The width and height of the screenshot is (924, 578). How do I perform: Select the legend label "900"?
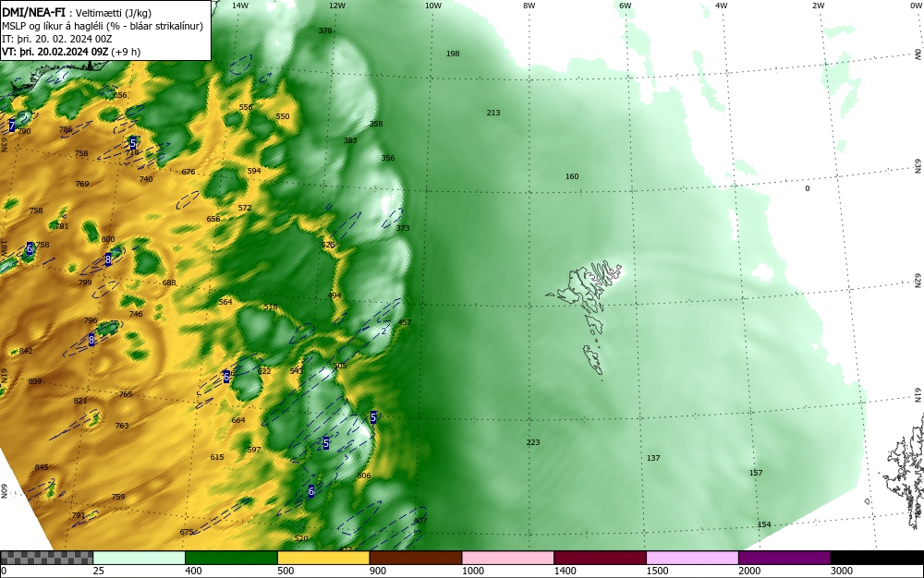click(x=378, y=571)
